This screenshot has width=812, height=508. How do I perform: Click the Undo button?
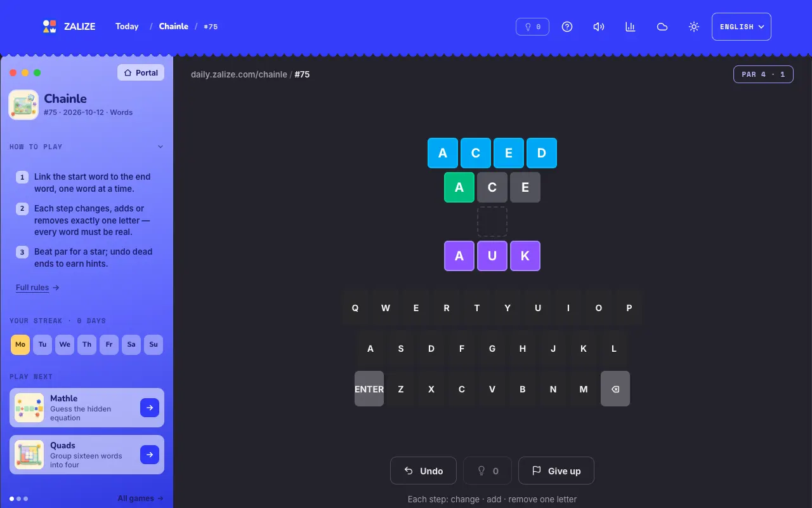point(423,471)
